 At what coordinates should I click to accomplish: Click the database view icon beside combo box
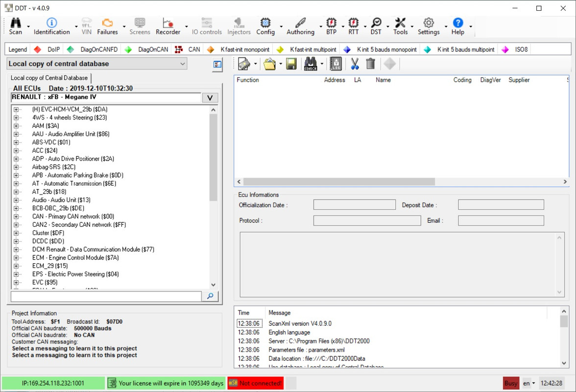pyautogui.click(x=217, y=65)
